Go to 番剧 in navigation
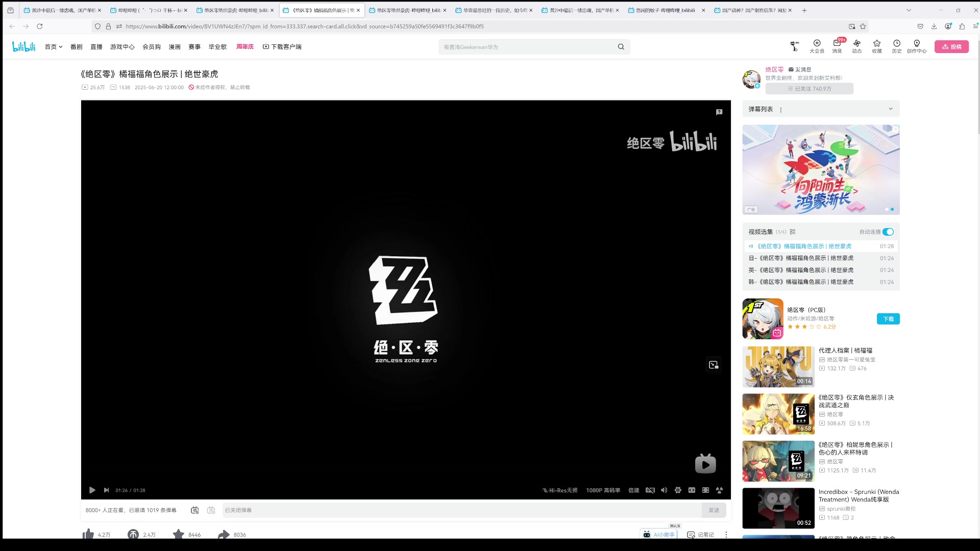The width and height of the screenshot is (980, 551). [x=76, y=46]
